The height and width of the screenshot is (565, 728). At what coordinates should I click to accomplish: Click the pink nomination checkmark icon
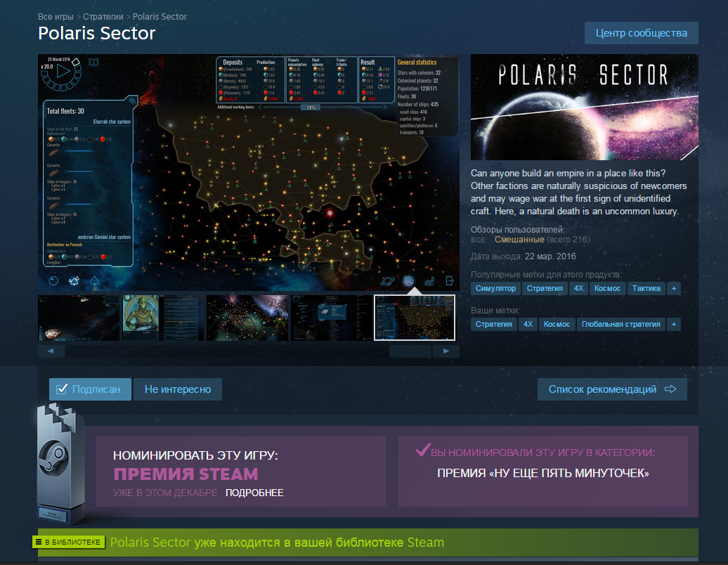point(422,450)
